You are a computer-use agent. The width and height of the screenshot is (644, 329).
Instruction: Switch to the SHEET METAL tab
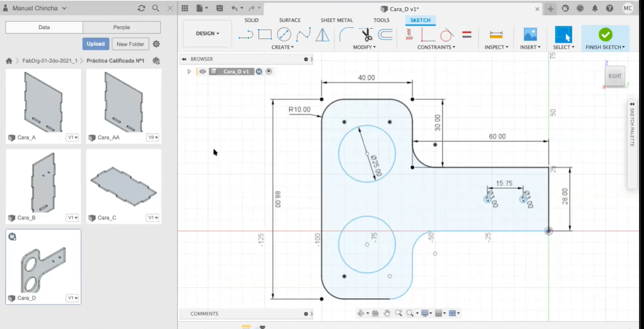[x=337, y=20]
